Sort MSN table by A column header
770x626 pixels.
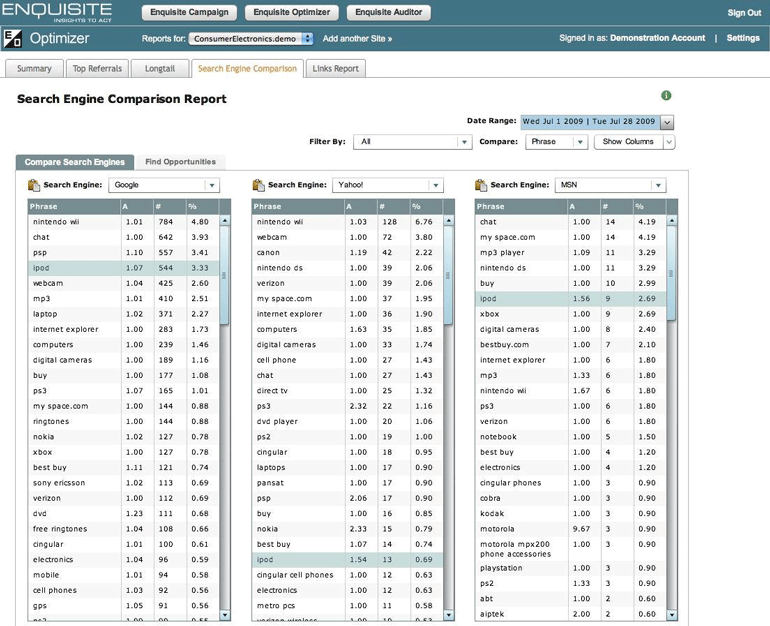[x=583, y=207]
